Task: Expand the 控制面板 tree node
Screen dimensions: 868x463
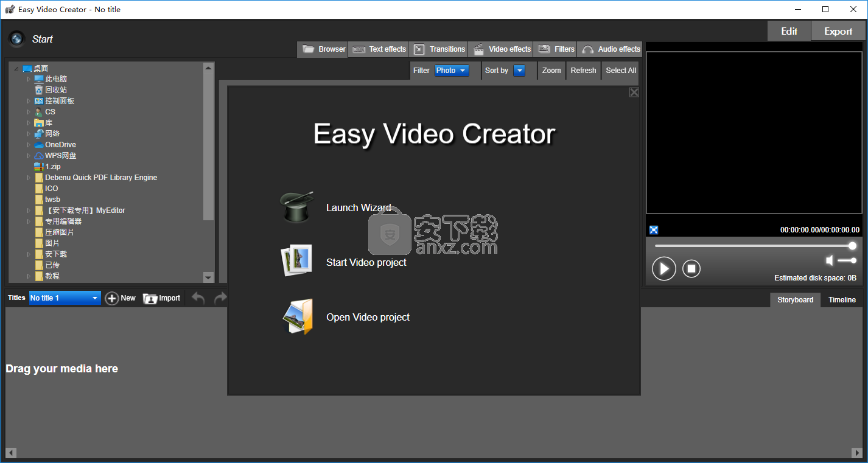Action: [x=28, y=101]
